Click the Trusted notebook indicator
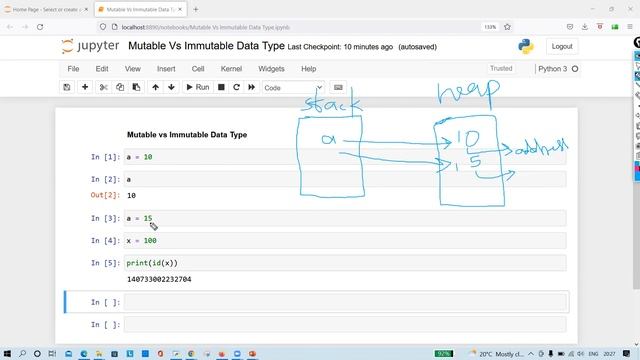The image size is (640, 360). tap(501, 69)
